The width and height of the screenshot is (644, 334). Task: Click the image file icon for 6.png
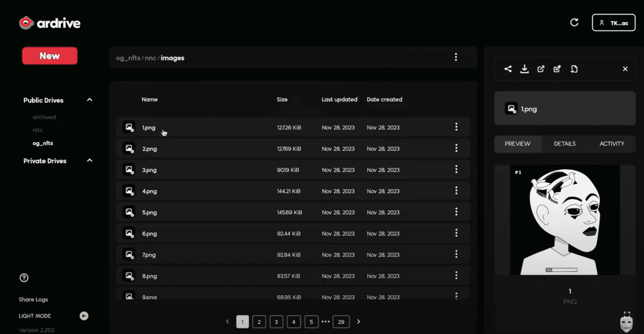coord(129,233)
